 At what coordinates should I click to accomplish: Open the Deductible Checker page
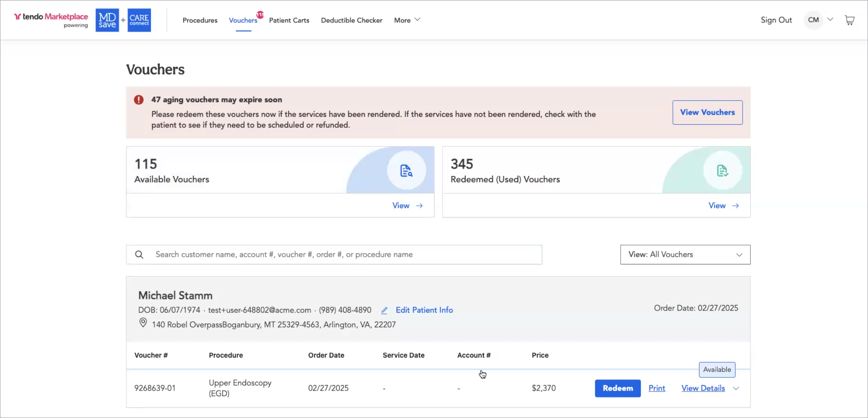point(351,20)
